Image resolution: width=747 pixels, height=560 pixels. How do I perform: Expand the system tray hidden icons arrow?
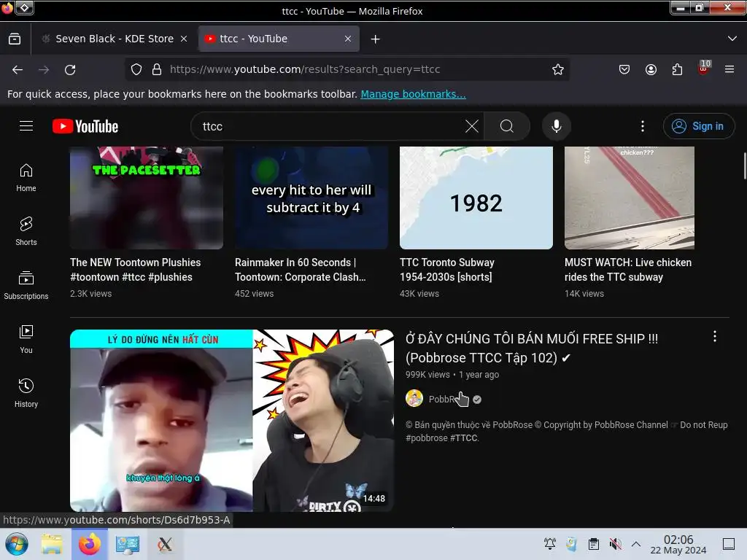point(636,544)
